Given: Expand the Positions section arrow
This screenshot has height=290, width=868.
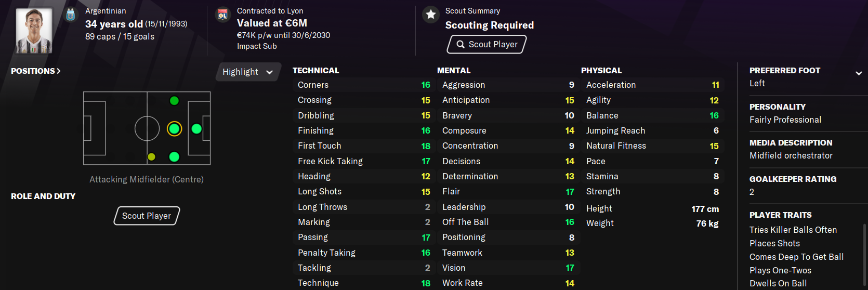Looking at the screenshot, I should pos(58,71).
